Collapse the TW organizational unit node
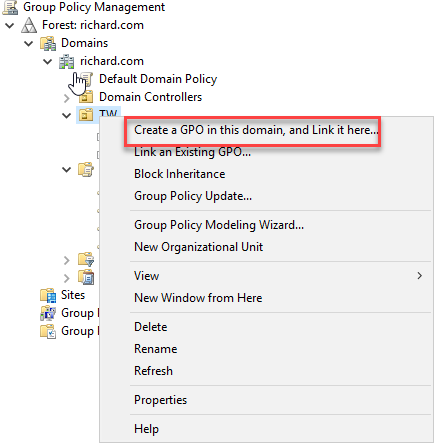This screenshot has width=434, height=445. [67, 116]
